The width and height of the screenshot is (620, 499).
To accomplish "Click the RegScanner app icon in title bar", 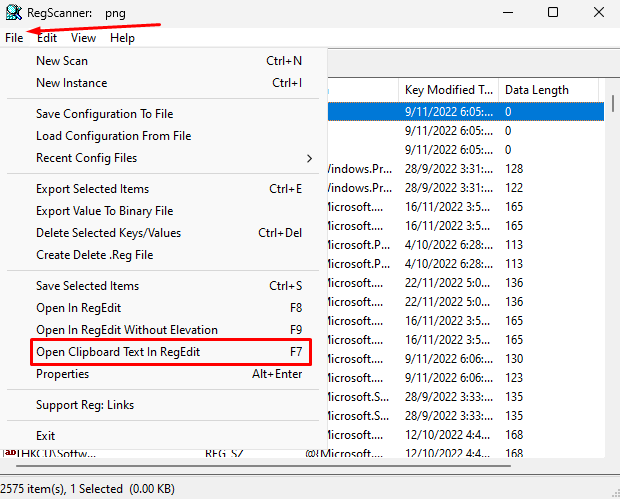I will click(x=14, y=12).
